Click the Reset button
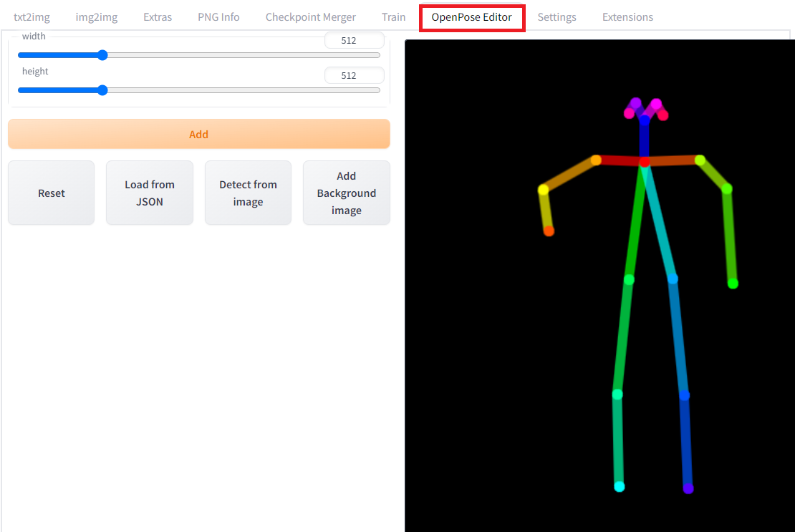This screenshot has width=795, height=532. 51,193
